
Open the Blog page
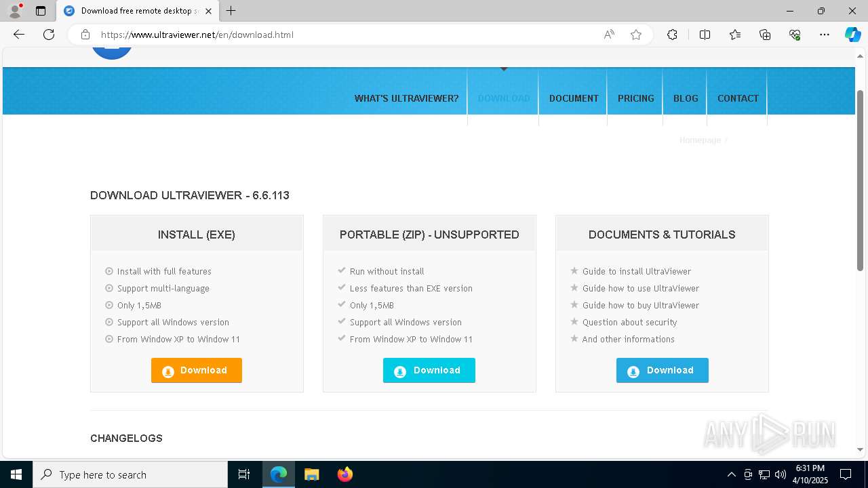(686, 98)
